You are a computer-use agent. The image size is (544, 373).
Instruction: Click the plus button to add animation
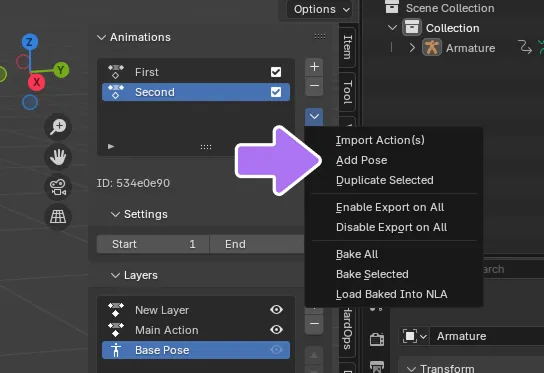pyautogui.click(x=314, y=67)
